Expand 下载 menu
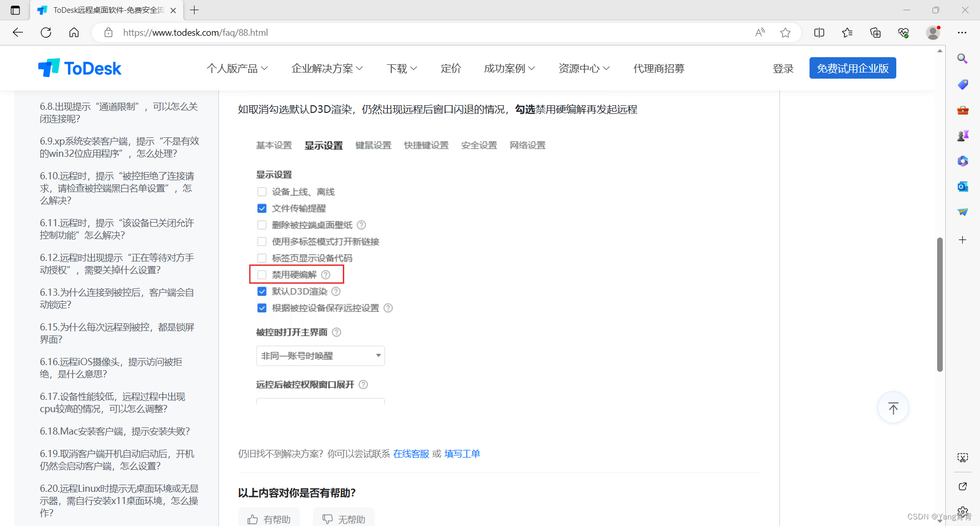 click(x=402, y=68)
